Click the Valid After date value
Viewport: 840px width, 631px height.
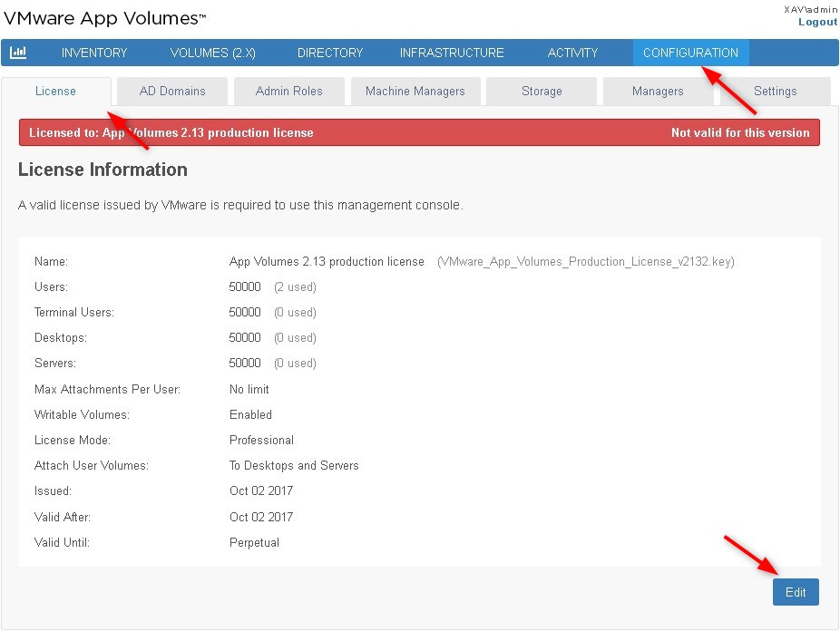261,517
